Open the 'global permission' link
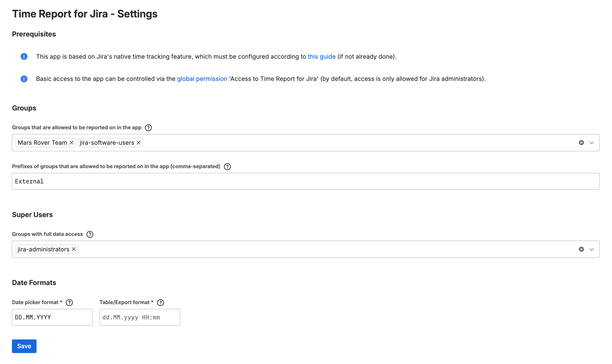This screenshot has width=612, height=364. [x=202, y=79]
